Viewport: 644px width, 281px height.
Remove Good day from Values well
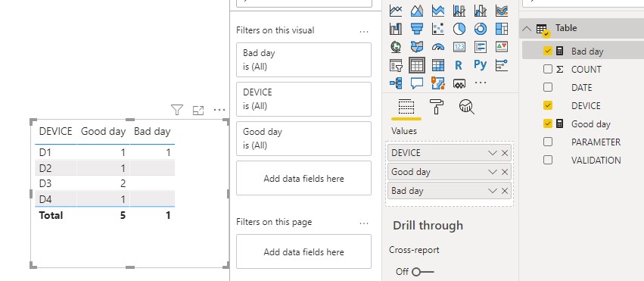pyautogui.click(x=505, y=172)
